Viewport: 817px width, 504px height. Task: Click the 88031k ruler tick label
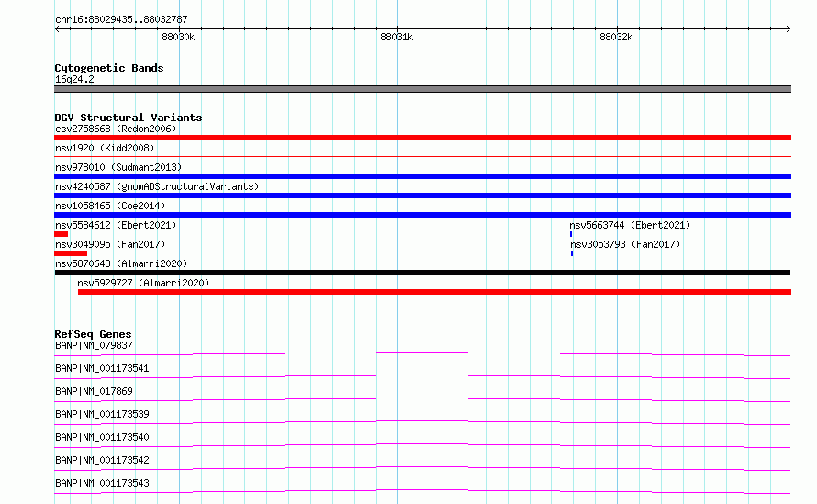pos(397,37)
